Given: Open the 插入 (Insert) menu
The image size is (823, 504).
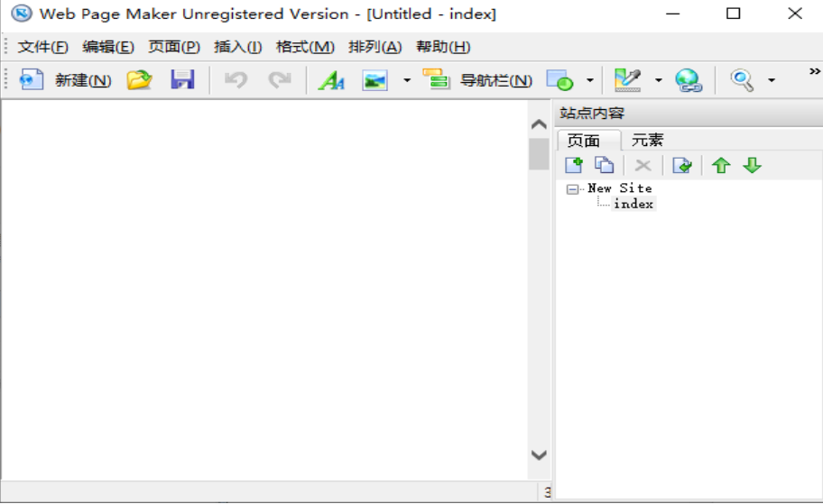Looking at the screenshot, I should click(237, 47).
